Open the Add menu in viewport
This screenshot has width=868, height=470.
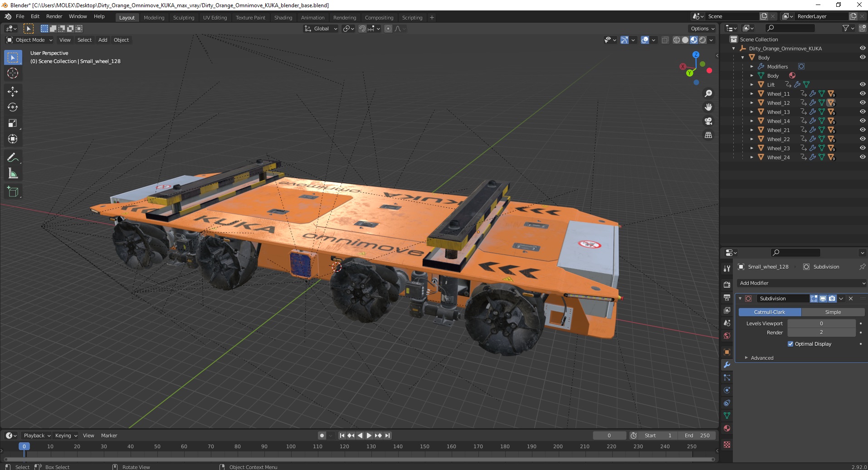pyautogui.click(x=103, y=40)
